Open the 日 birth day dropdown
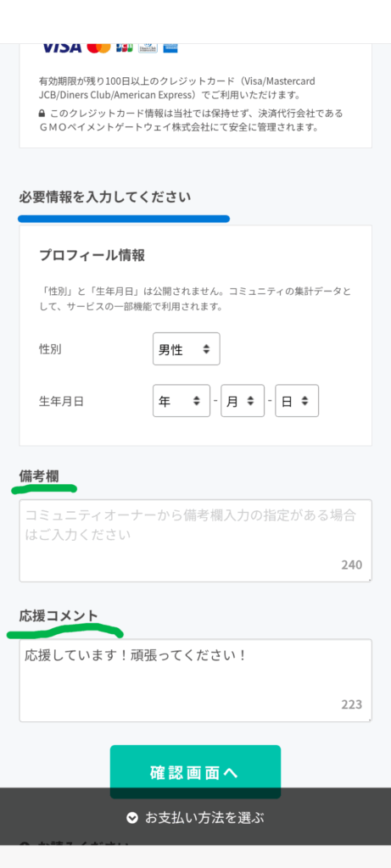The height and width of the screenshot is (868, 391). click(297, 401)
